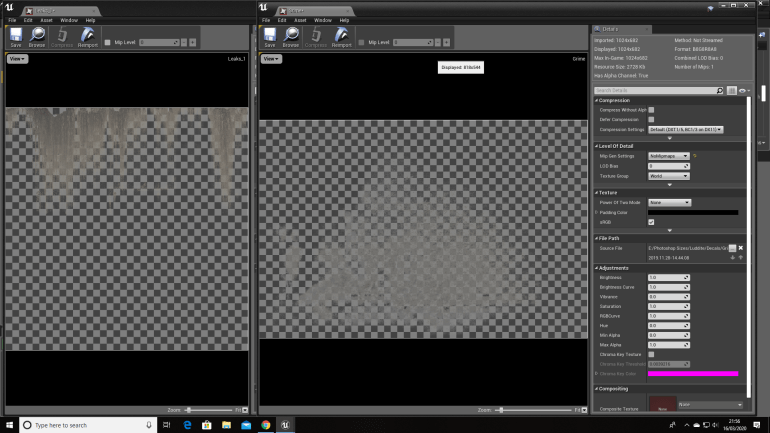The height and width of the screenshot is (433, 770).
Task: Enable Mip Level checkbox in Leaks_1 editor
Action: (108, 42)
